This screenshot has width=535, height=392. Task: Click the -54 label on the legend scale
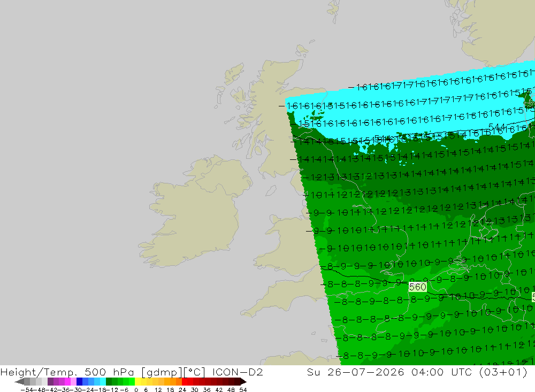coord(27,390)
